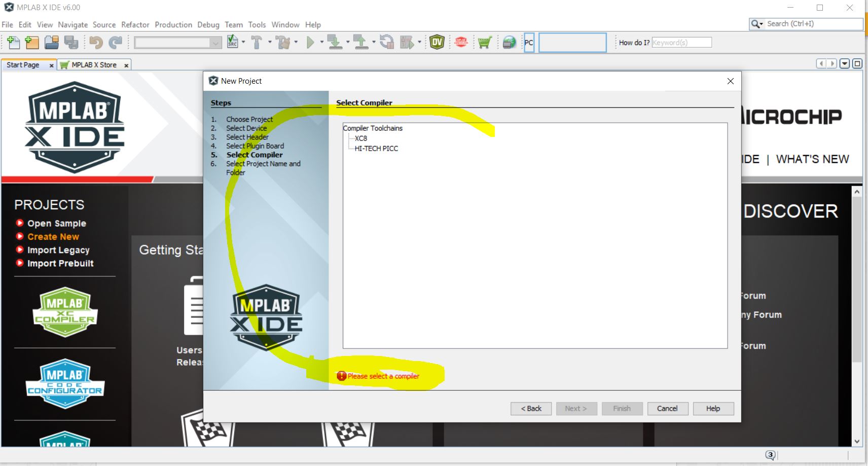Select the HI-TECH PICC toolchain
The width and height of the screenshot is (868, 466).
coord(376,148)
